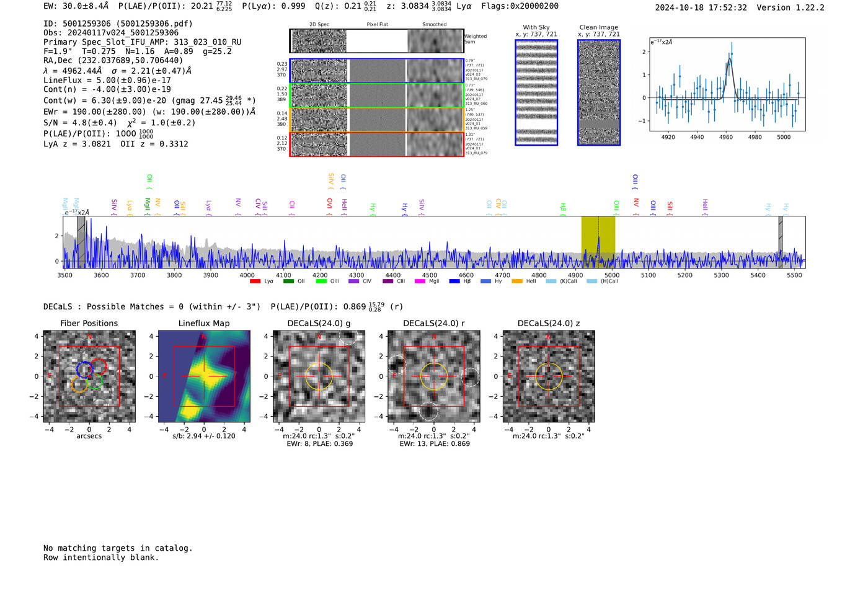This screenshot has height=591, width=868.
Task: Click the orange HeII legend swatch
Action: point(517,282)
